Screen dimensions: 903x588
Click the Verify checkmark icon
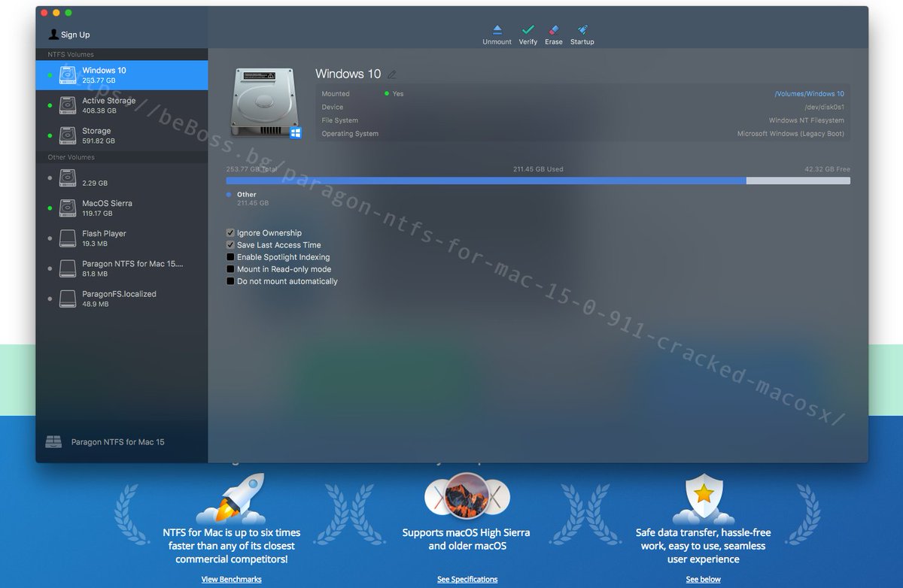pos(528,30)
